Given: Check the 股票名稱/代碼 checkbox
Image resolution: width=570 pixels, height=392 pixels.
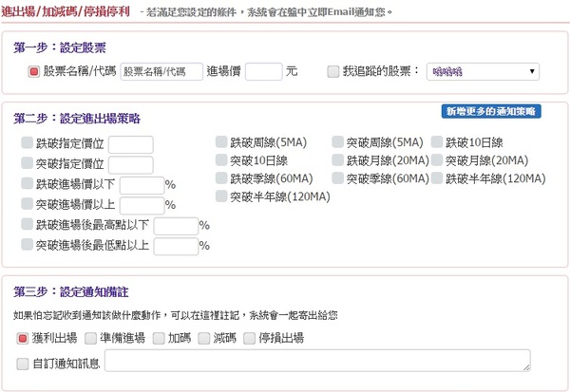Looking at the screenshot, I should click(x=34, y=71).
